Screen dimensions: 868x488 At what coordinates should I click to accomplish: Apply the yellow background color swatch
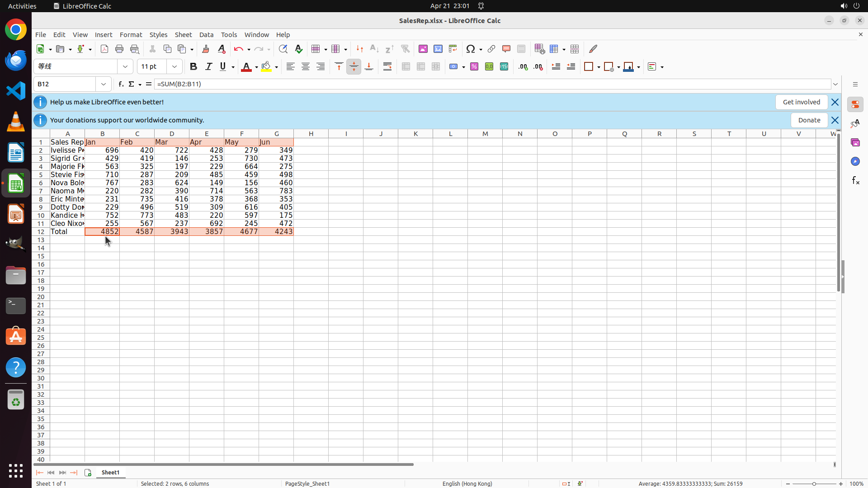click(x=266, y=66)
